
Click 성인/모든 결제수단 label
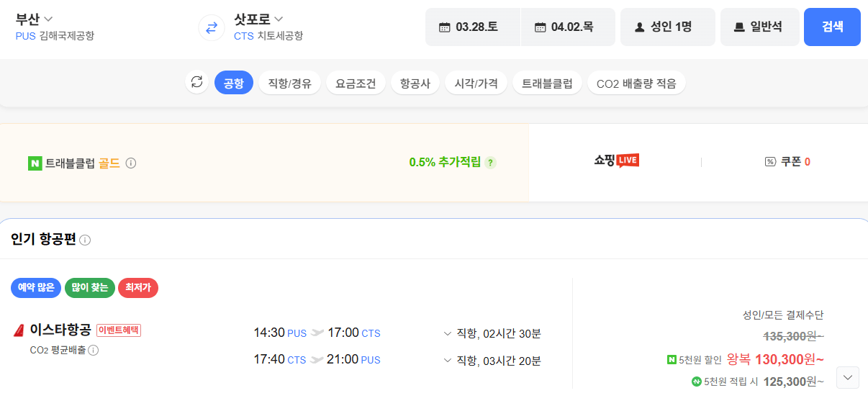click(783, 315)
